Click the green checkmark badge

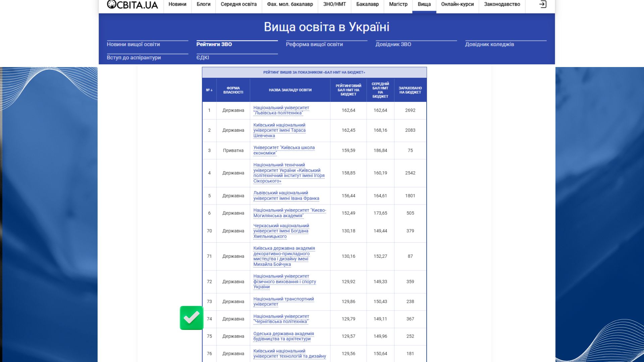pyautogui.click(x=192, y=318)
